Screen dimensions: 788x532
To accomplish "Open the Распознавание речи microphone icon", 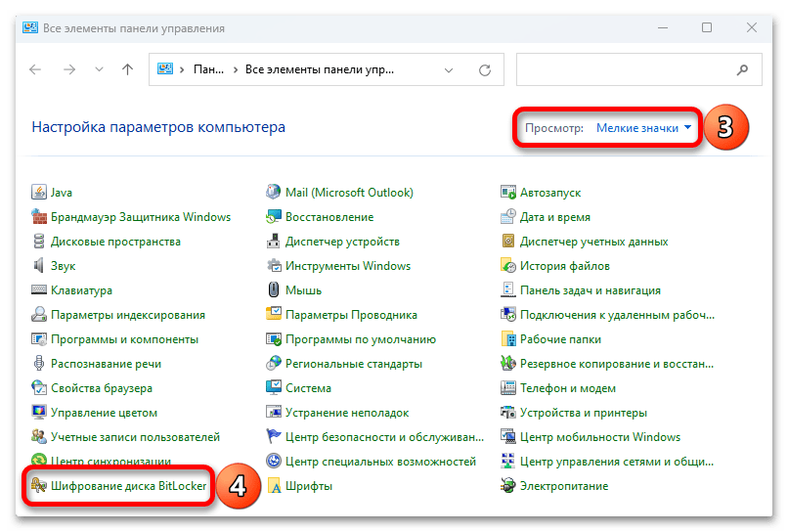I will pos(39,364).
